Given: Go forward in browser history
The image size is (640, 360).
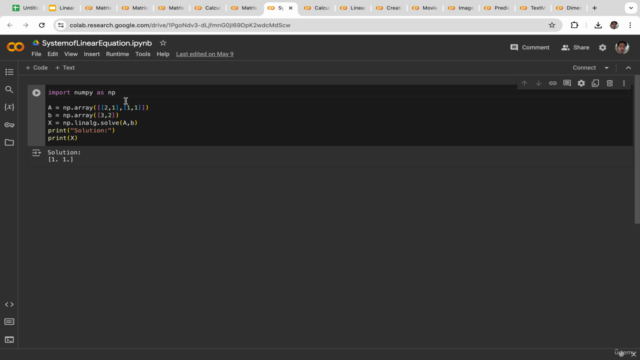Looking at the screenshot, I should tap(25, 25).
